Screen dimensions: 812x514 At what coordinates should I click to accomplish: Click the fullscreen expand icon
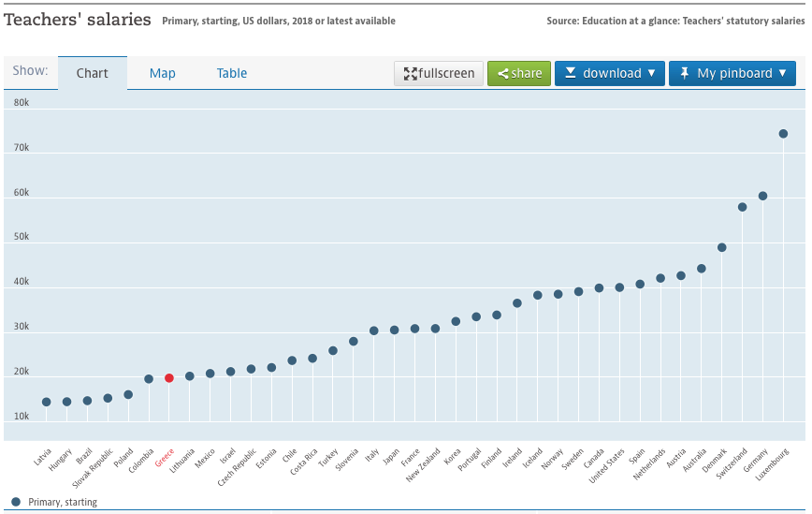click(410, 74)
